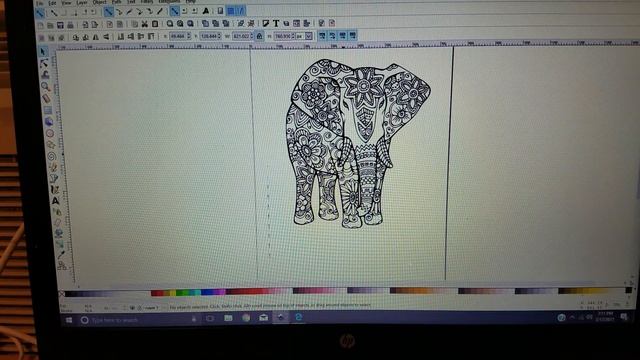Select the Ellipse circle tool
The height and width of the screenshot is (360, 640).
pyautogui.click(x=50, y=133)
